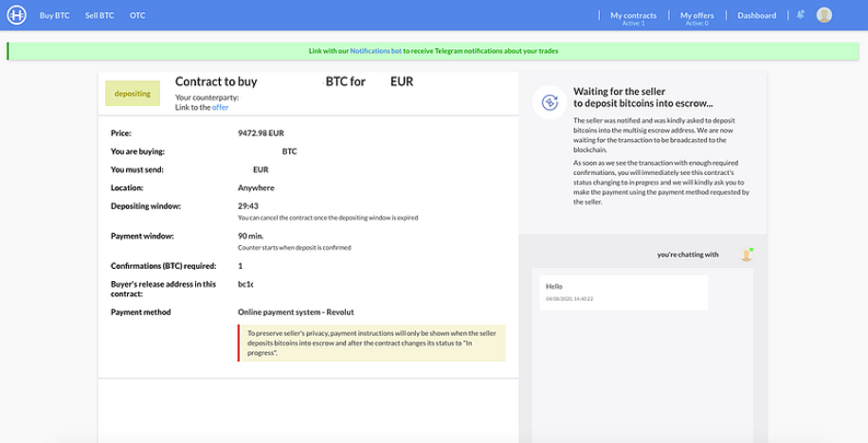The image size is (868, 443).
Task: Open the linked offer page
Action: [x=221, y=107]
